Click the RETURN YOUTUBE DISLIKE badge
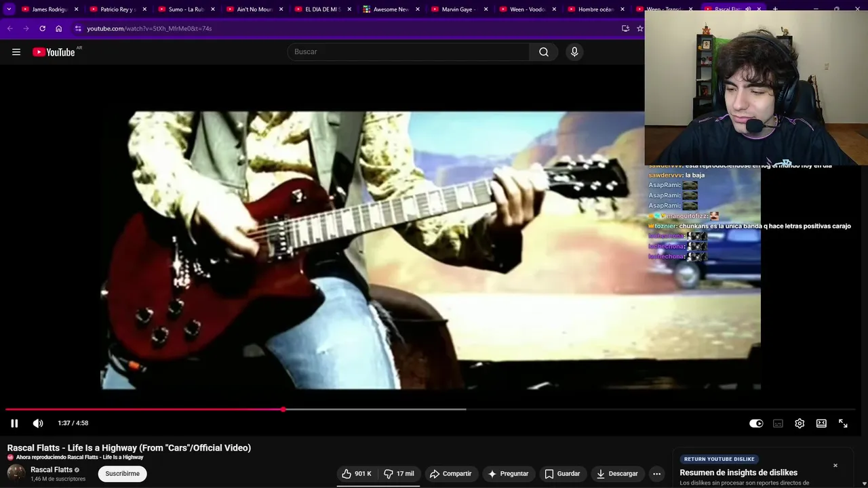The height and width of the screenshot is (488, 868). (719, 459)
